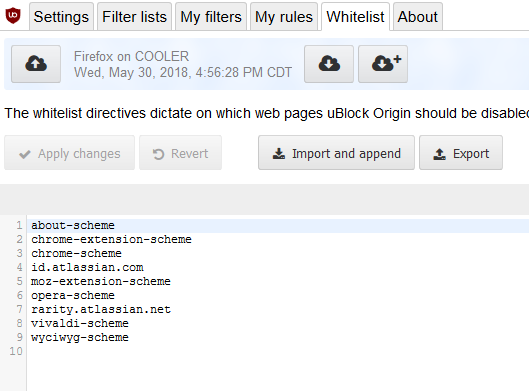Click the wyciwyg-scheme entry
The width and height of the screenshot is (529, 391).
click(80, 337)
